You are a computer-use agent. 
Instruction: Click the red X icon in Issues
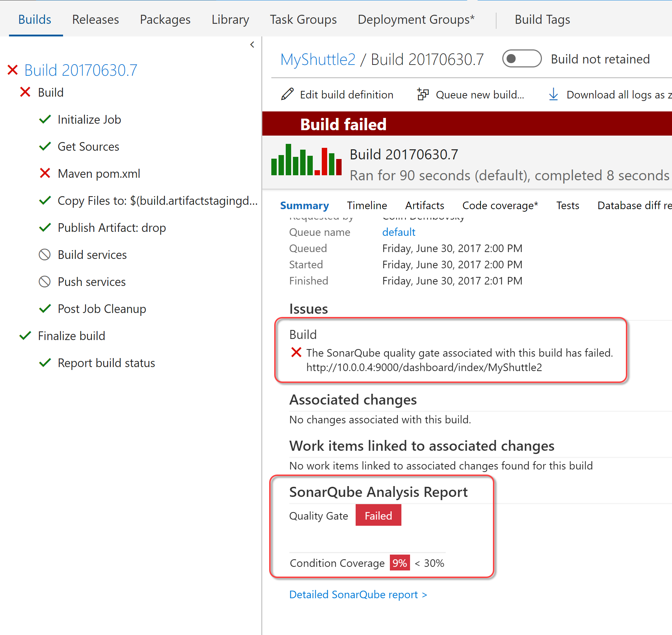pyautogui.click(x=296, y=352)
